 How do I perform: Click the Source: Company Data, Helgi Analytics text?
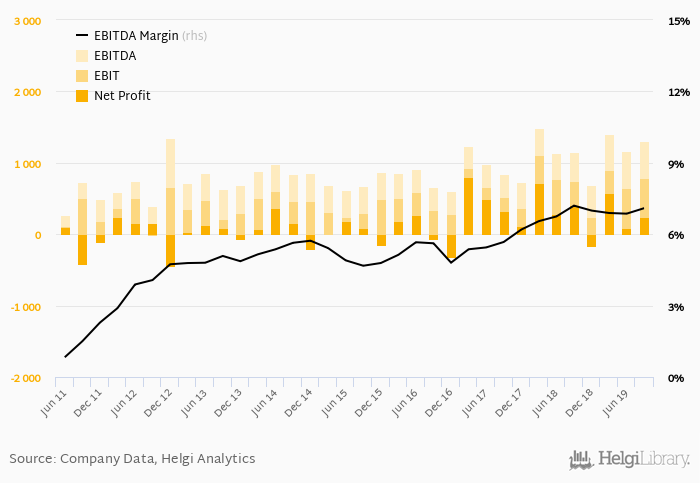(132, 459)
